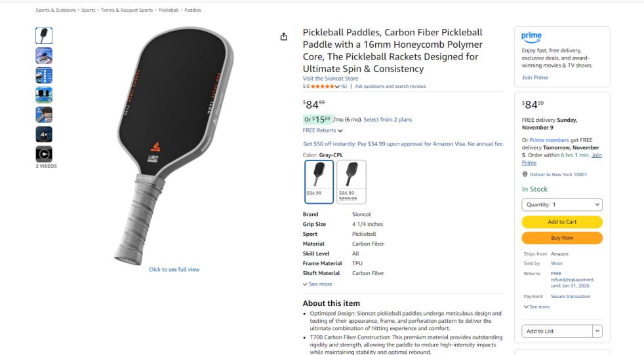Expand the Add to List arrow
The width and height of the screenshot is (644, 355).
point(597,331)
